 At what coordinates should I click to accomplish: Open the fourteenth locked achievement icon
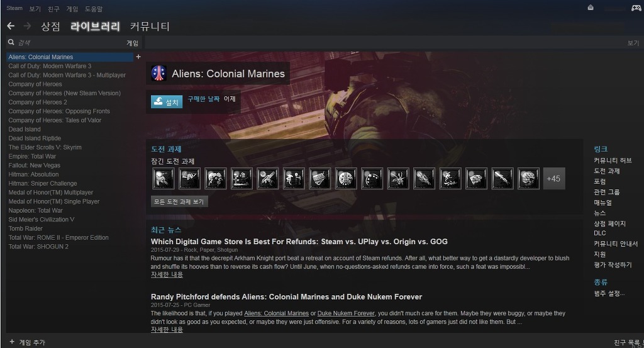pos(502,178)
